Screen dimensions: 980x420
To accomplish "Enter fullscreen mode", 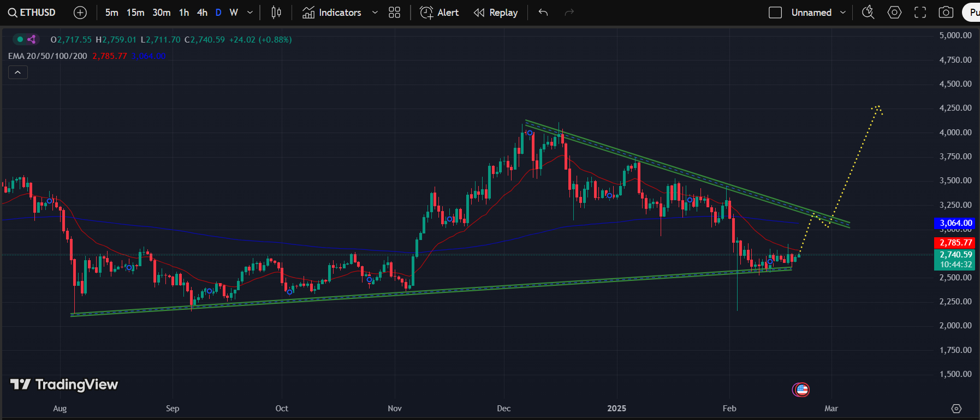I will pos(920,13).
